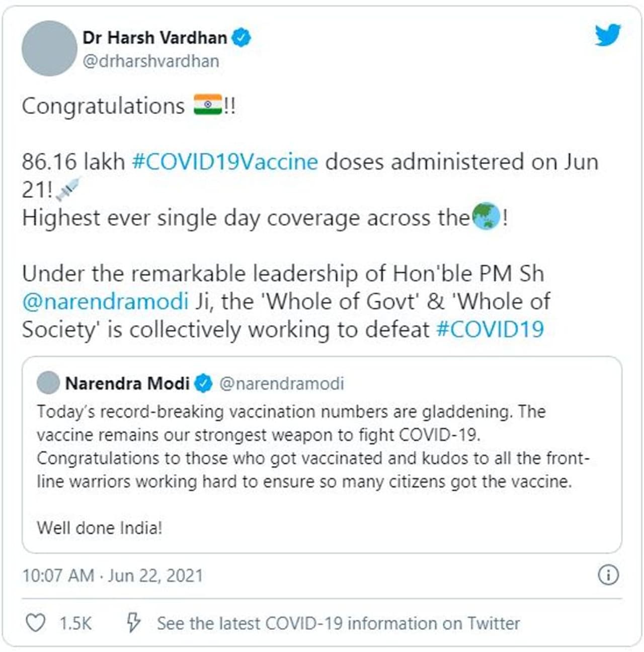Open the #COVID19 hashtag link
The height and width of the screenshot is (652, 644).
(x=490, y=330)
